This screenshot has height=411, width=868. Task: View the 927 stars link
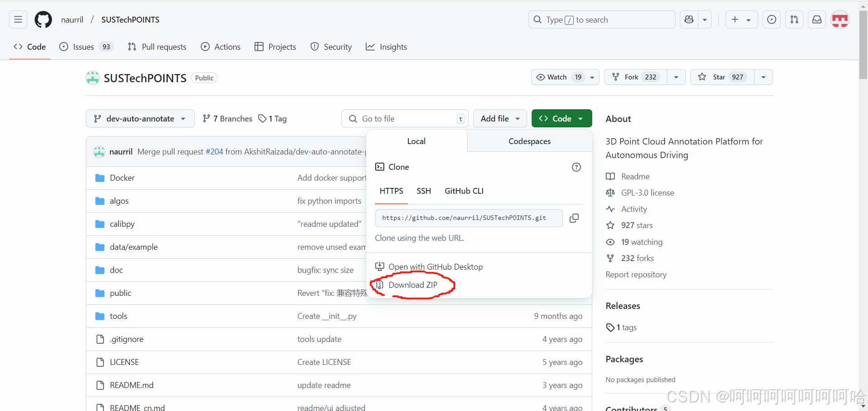pyautogui.click(x=637, y=225)
